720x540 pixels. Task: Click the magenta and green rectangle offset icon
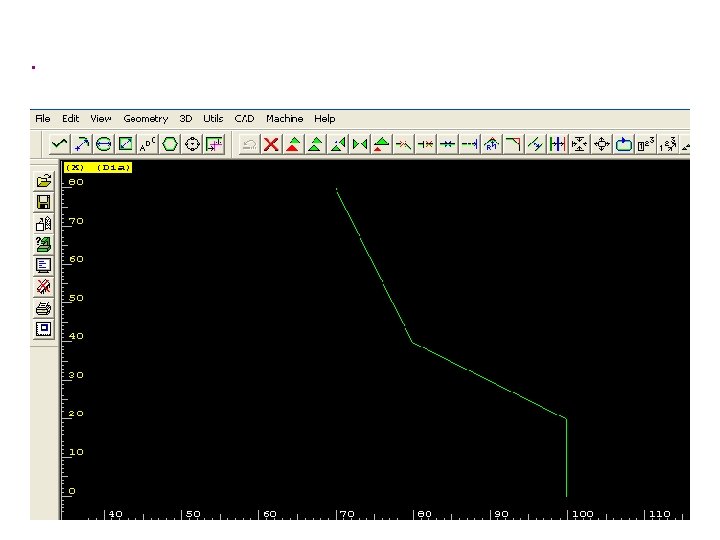click(x=214, y=145)
